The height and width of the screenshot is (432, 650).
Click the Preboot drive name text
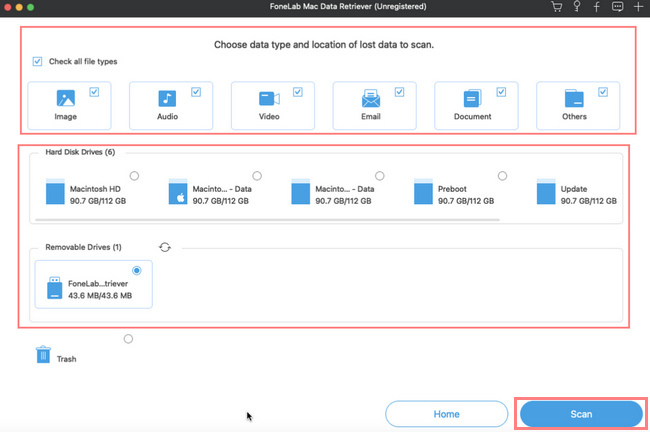tap(452, 189)
